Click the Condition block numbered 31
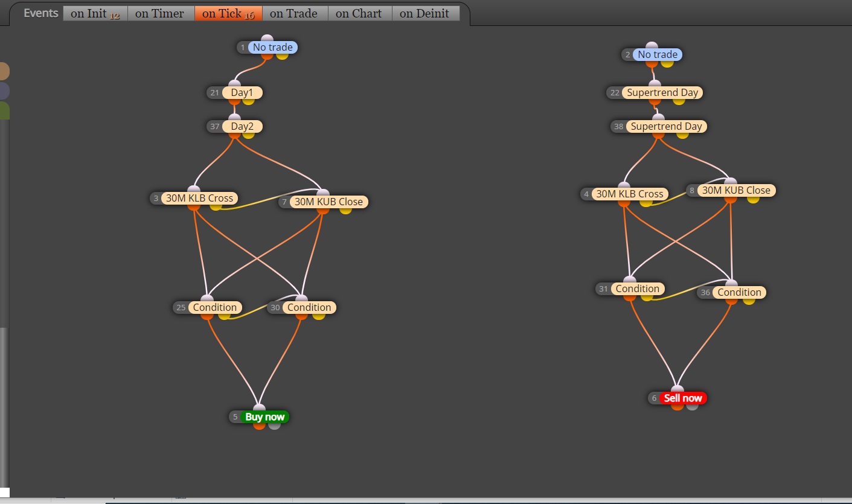Image resolution: width=852 pixels, height=504 pixels. pos(638,289)
